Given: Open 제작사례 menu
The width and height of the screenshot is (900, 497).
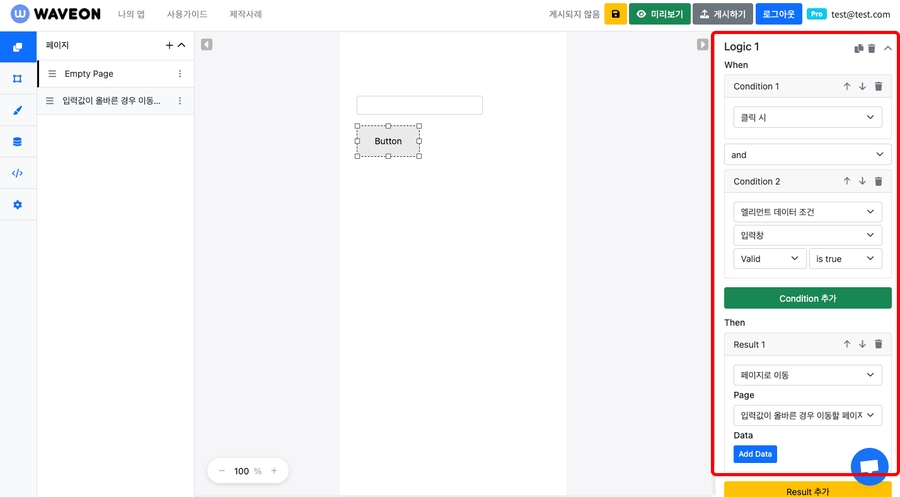Looking at the screenshot, I should (x=246, y=14).
